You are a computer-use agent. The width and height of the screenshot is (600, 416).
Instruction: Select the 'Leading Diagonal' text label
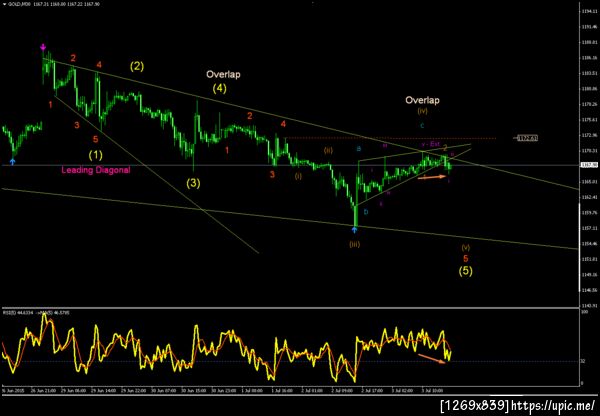96,170
